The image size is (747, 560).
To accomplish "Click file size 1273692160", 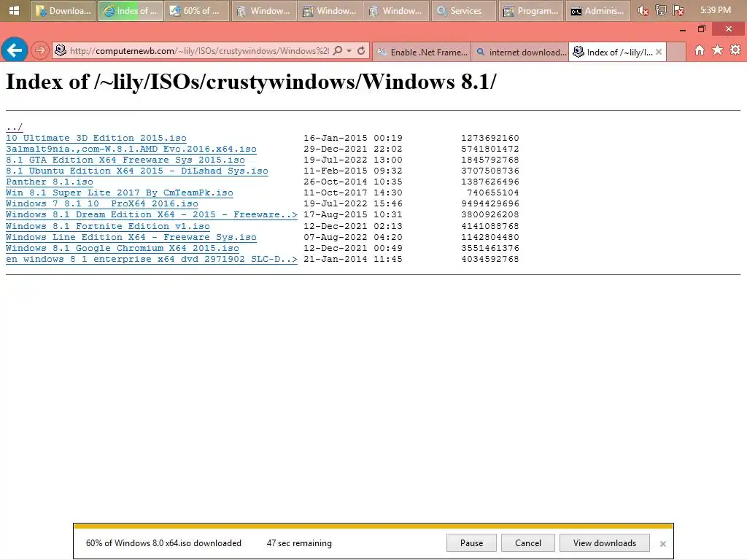I will (x=489, y=138).
